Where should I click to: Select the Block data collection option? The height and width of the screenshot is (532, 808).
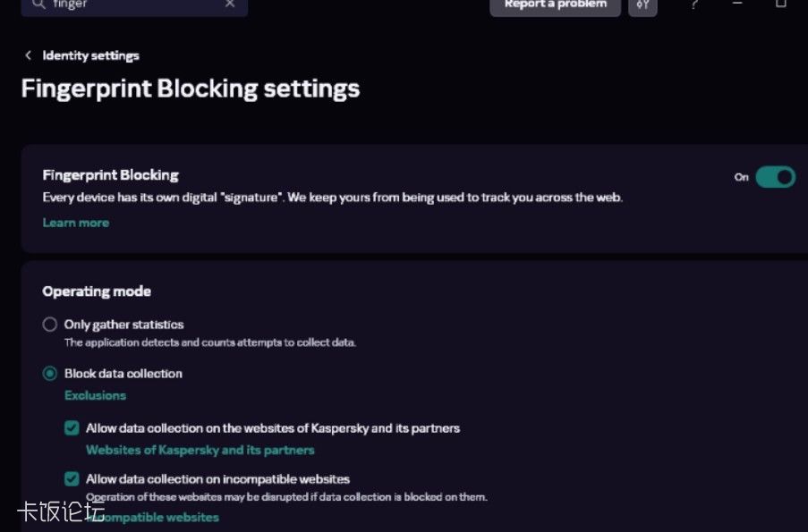click(50, 374)
